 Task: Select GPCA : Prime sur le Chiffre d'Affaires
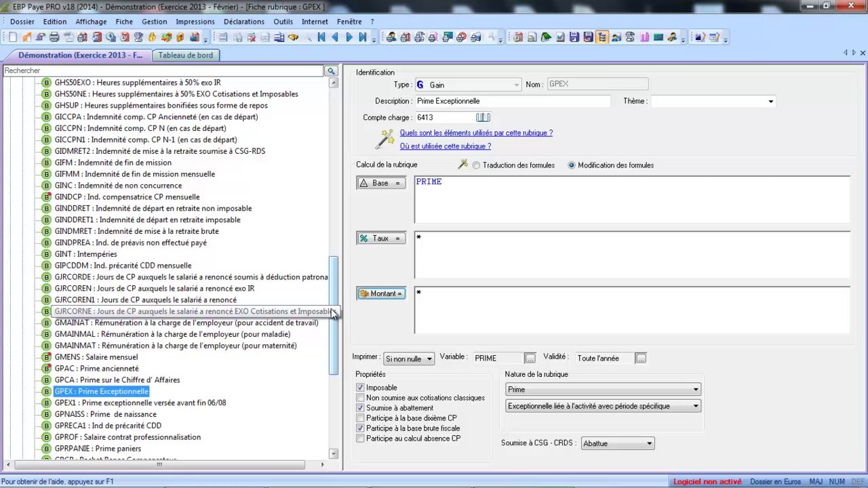[117, 380]
